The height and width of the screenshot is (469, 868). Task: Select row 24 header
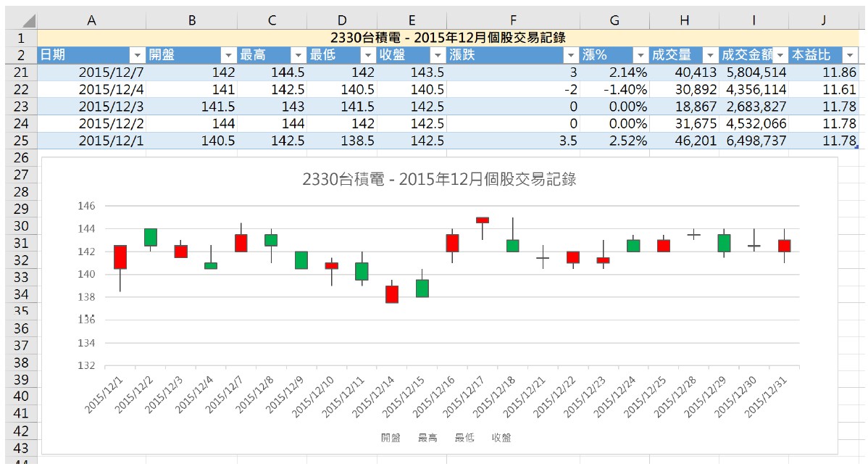pyautogui.click(x=21, y=124)
